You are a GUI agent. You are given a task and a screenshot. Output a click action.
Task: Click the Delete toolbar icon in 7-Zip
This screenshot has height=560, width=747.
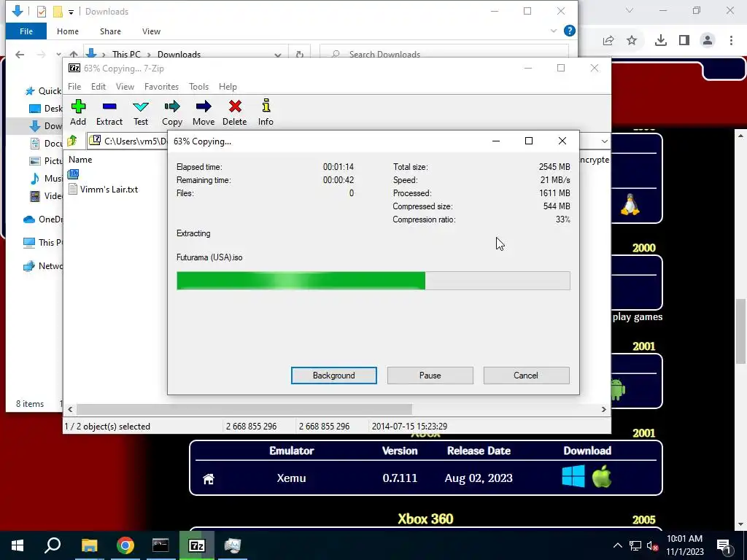235,112
